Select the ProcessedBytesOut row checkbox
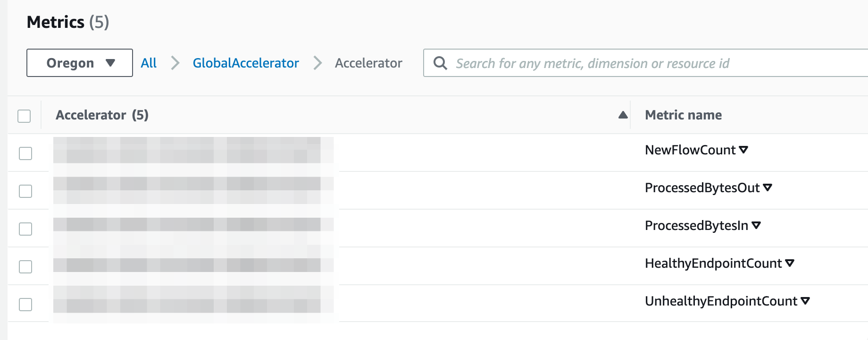 (25, 191)
